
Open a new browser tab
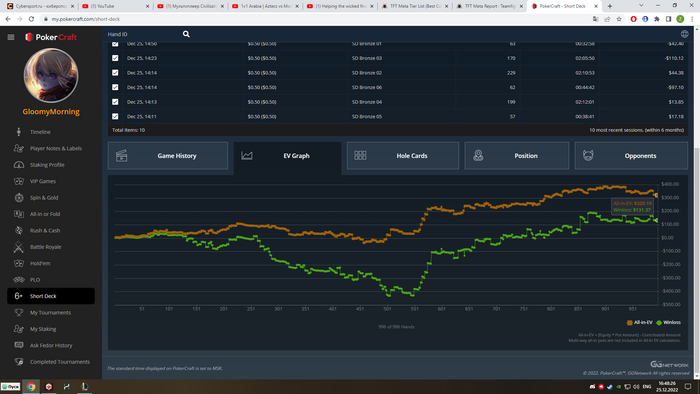[x=609, y=6]
